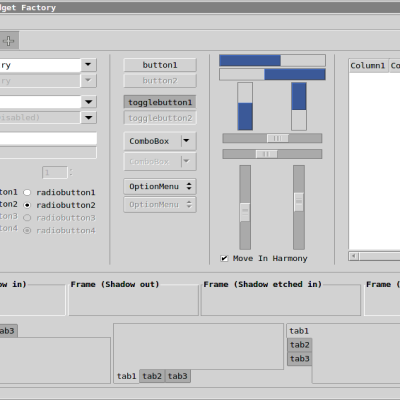
Task: Click the right vertical progress bar
Action: (299, 106)
